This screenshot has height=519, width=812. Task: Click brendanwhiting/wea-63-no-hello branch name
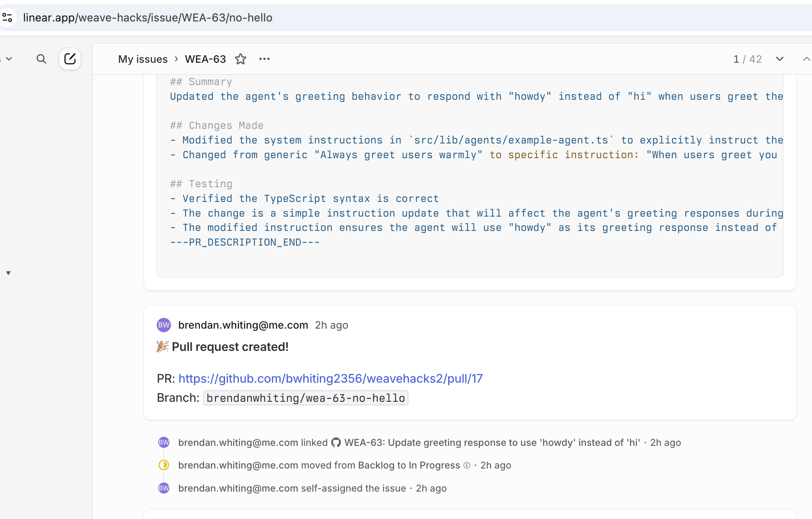click(x=305, y=398)
